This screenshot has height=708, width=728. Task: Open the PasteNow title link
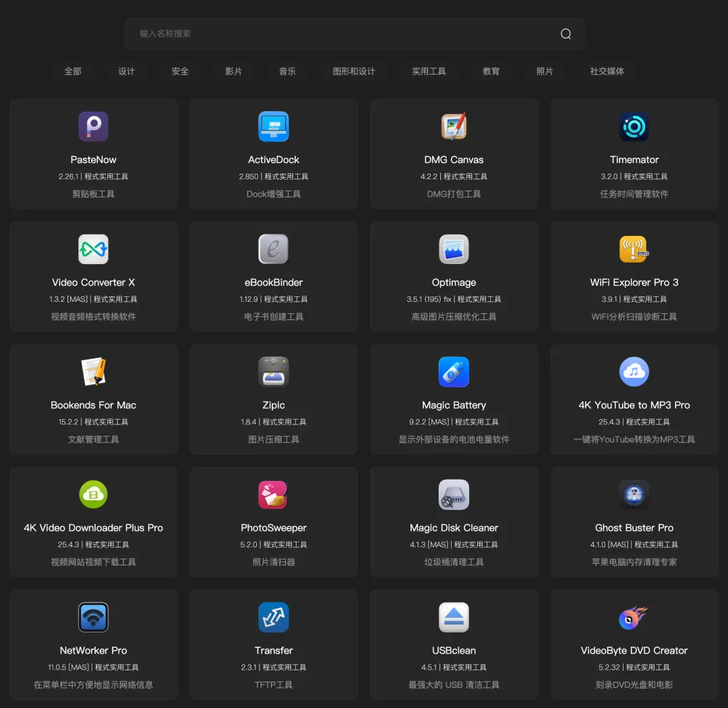(x=93, y=160)
